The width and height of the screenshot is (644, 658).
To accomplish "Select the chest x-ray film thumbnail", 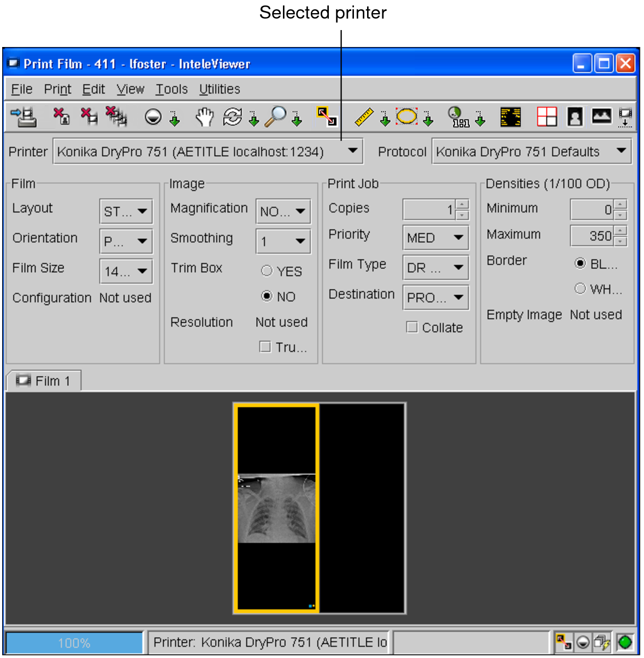I will (x=277, y=508).
